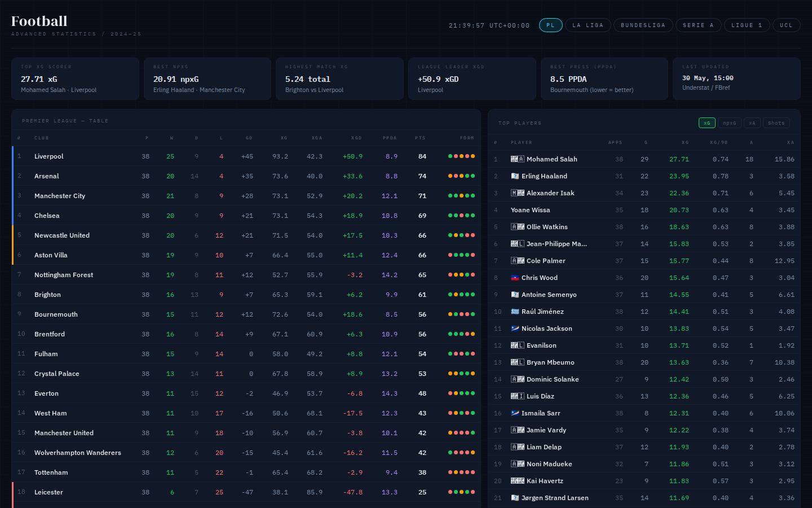
Task: Open the Last Updated stat card
Action: tap(736, 78)
